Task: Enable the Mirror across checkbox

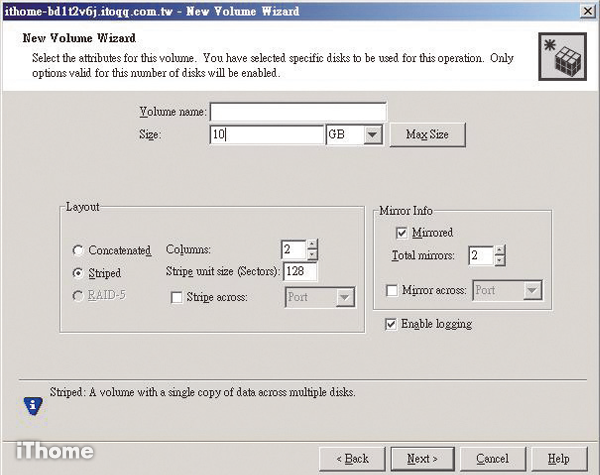Action: pyautogui.click(x=392, y=291)
